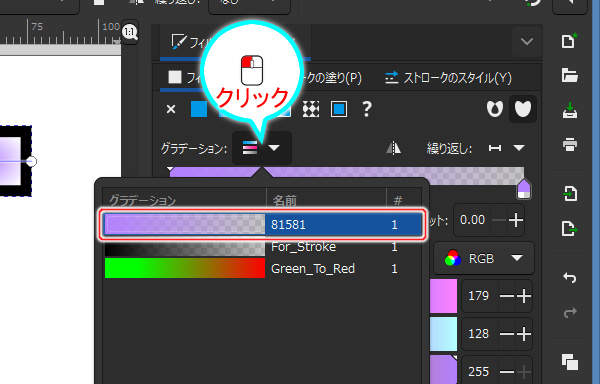The image size is (600, 384).
Task: Open the グラデーション selector dropdown
Action: (x=262, y=148)
